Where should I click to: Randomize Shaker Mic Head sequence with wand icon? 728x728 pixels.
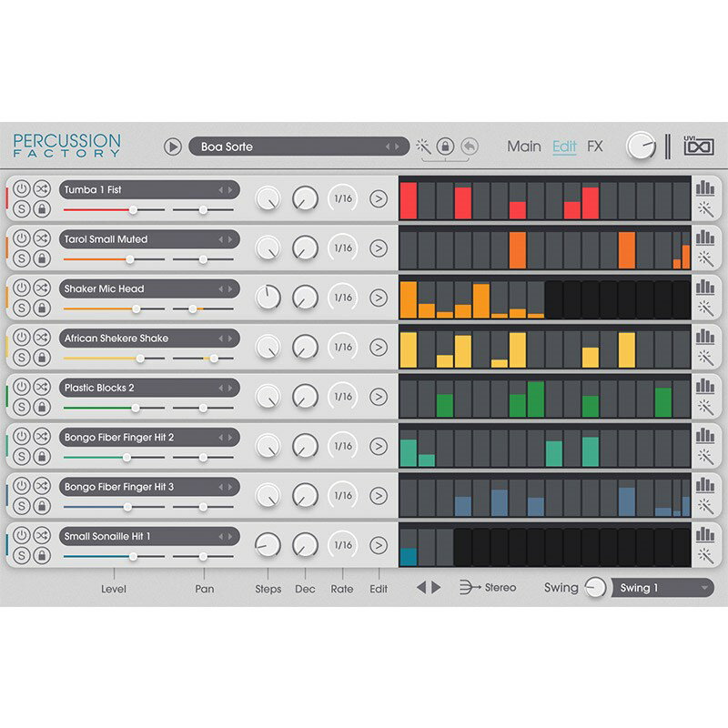705,308
